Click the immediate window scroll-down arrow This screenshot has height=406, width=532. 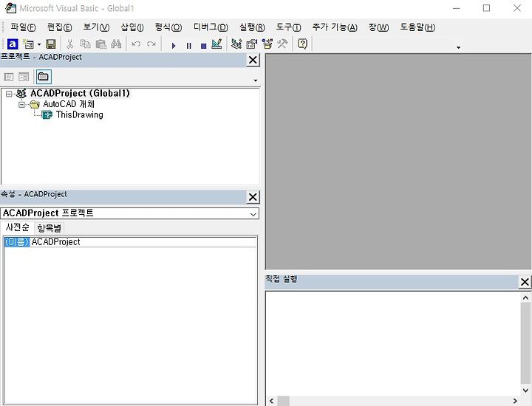[525, 390]
